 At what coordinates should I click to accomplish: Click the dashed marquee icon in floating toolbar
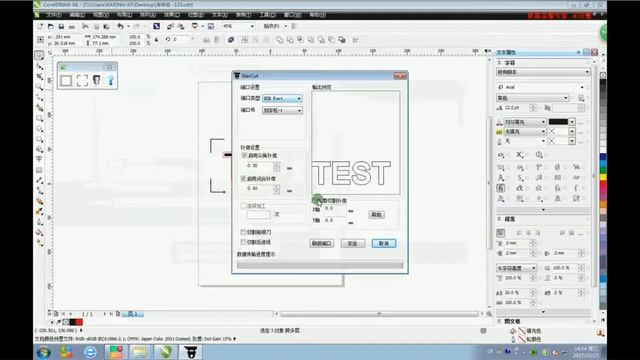[x=82, y=80]
